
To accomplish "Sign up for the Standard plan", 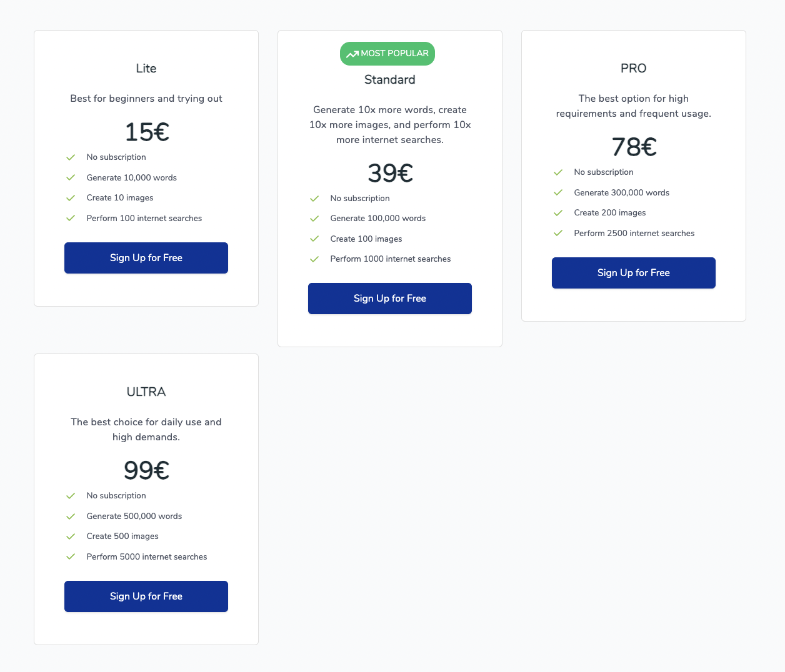I will (390, 299).
